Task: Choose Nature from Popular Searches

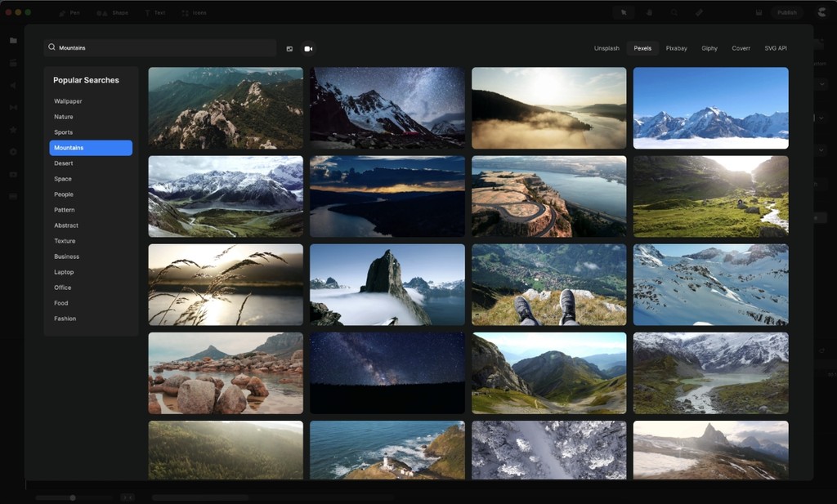Action: [64, 117]
